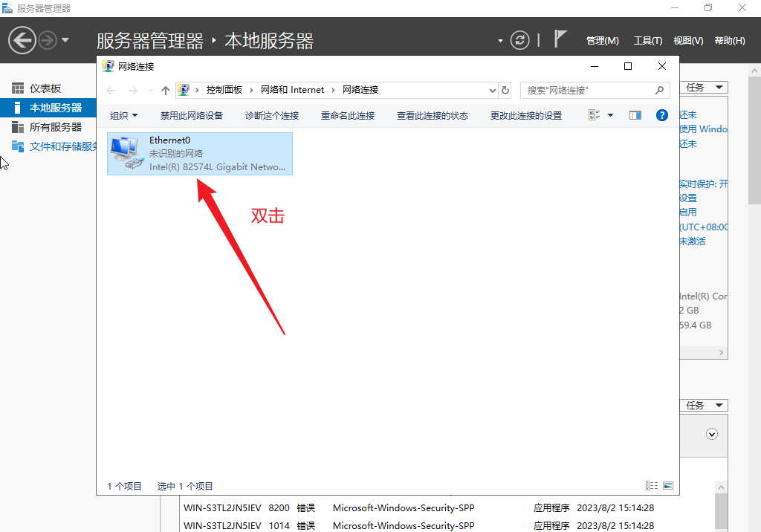761x532 pixels.
Task: Open the 组织 dropdown menu
Action: (124, 115)
